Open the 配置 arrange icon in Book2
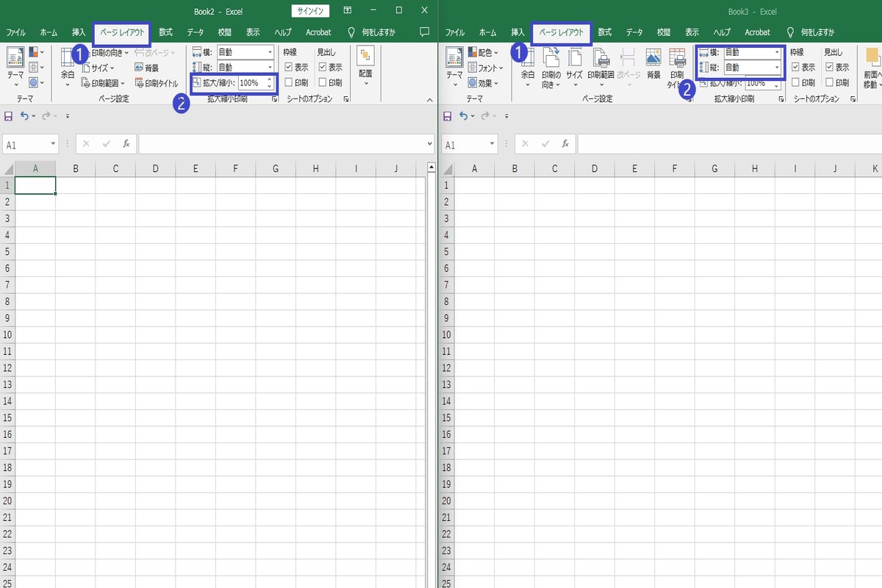 click(x=365, y=60)
